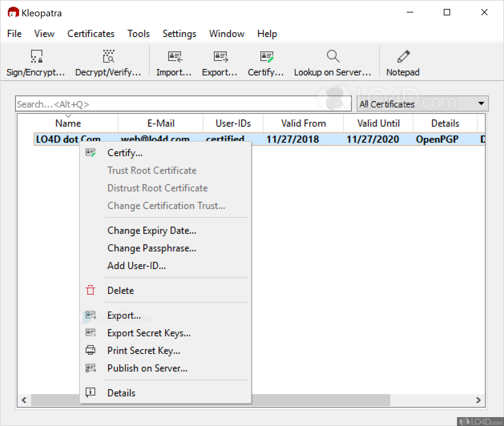Select Export Secret Keys option

(x=149, y=333)
